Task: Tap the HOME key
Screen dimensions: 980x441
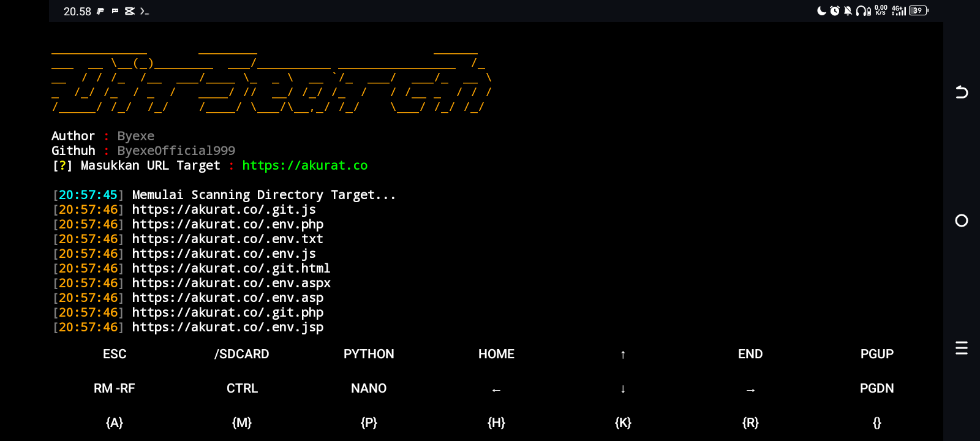Action: click(x=496, y=354)
